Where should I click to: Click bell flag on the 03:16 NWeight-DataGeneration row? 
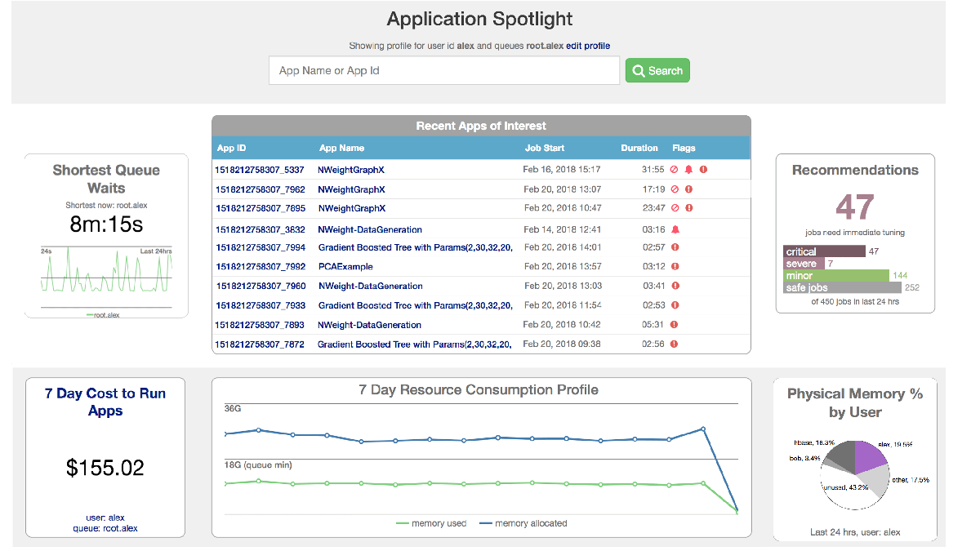pos(675,229)
